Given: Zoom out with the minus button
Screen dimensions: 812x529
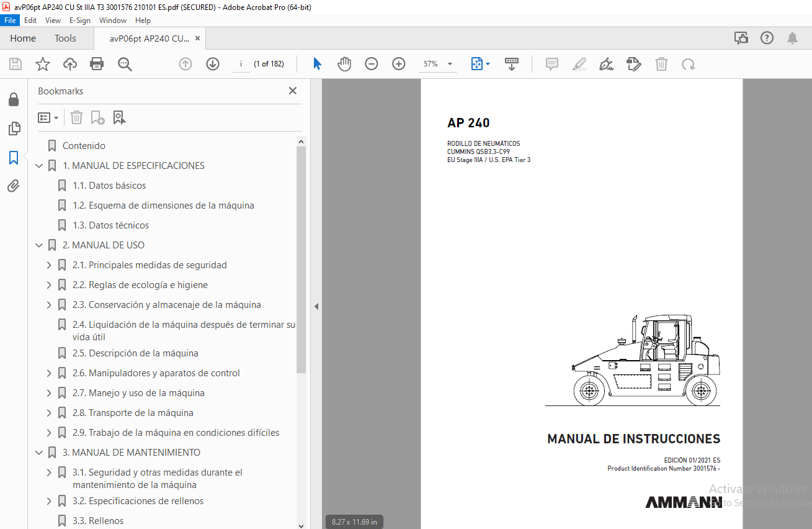Looking at the screenshot, I should click(372, 64).
